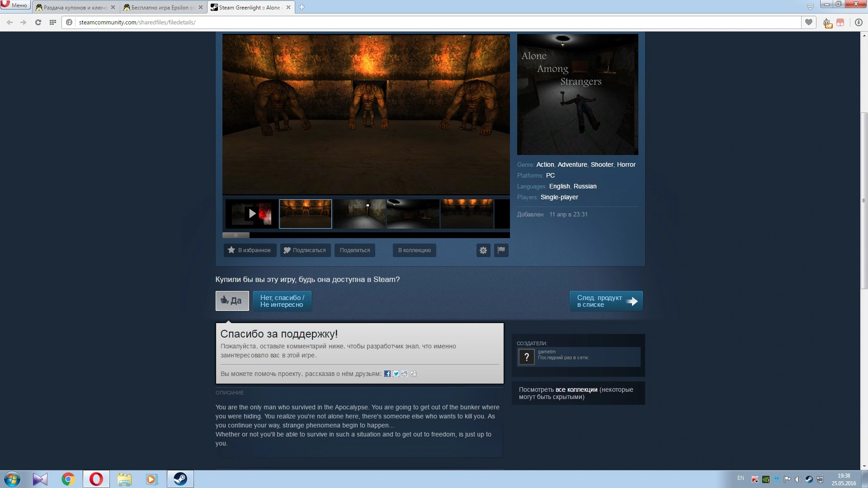Click the site info globe icon
Screen dimensions: 868x488
click(x=69, y=22)
